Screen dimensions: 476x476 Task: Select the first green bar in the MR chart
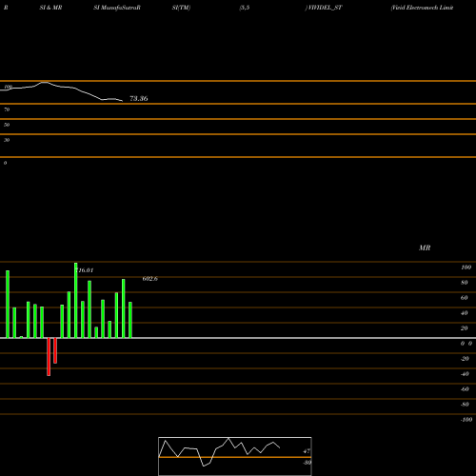coord(8,305)
